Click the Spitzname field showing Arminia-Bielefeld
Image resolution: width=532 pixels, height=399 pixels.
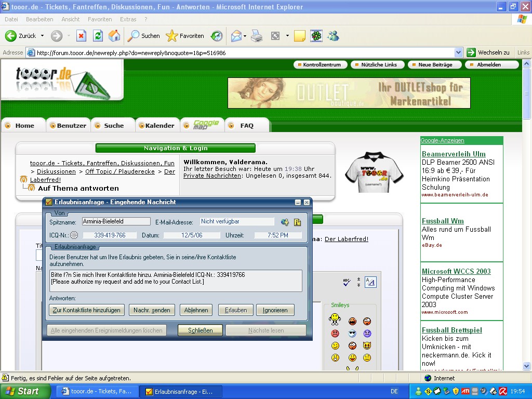116,221
